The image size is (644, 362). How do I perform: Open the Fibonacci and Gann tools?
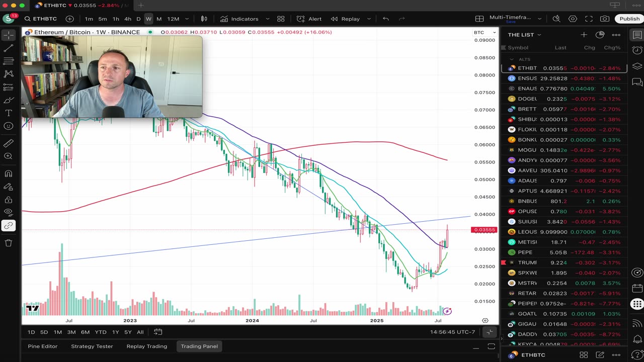pos(9,61)
